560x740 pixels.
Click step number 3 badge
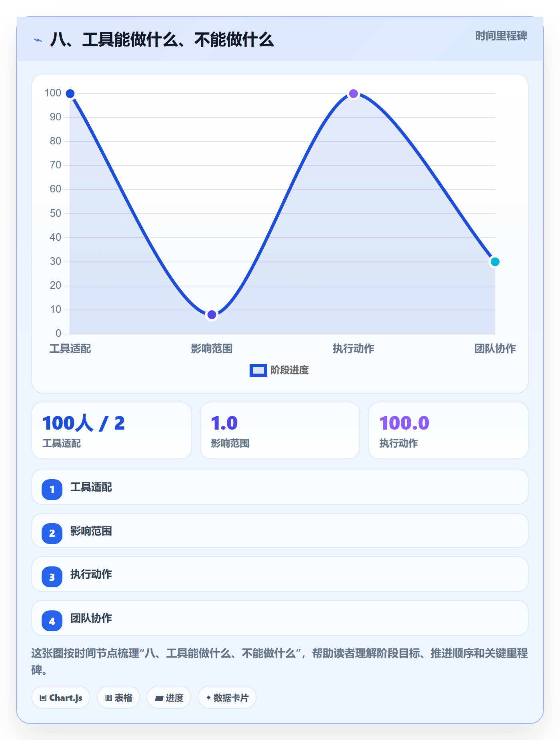[x=52, y=577]
